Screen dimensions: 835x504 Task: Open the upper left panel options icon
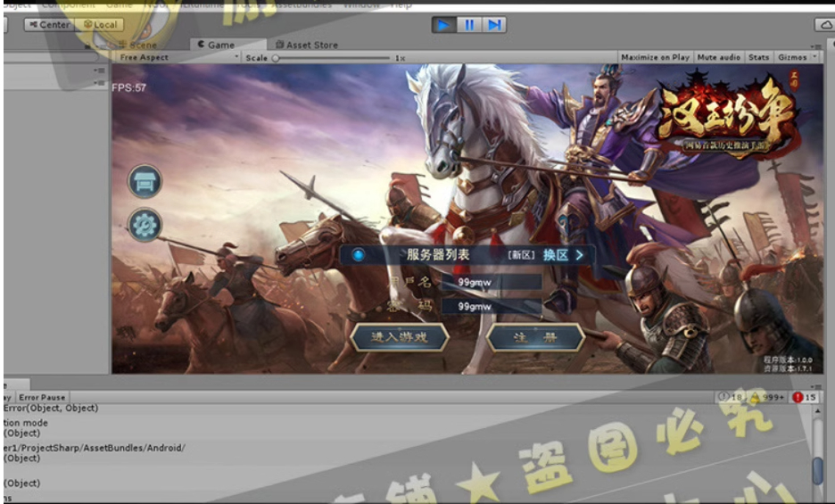[x=99, y=70]
